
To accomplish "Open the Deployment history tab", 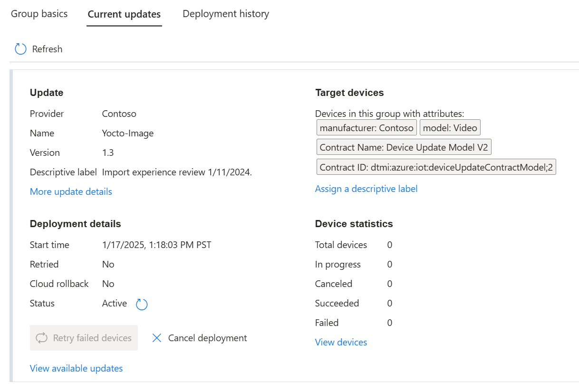I will (x=226, y=14).
